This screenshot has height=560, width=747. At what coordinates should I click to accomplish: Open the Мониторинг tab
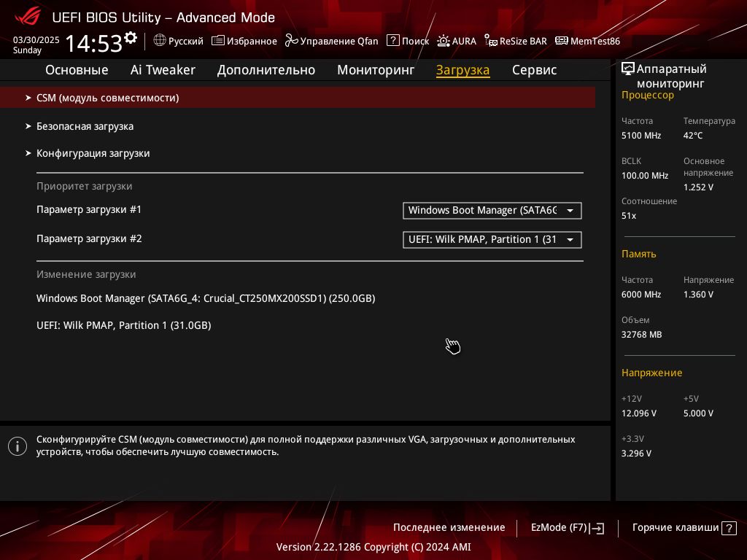point(376,70)
